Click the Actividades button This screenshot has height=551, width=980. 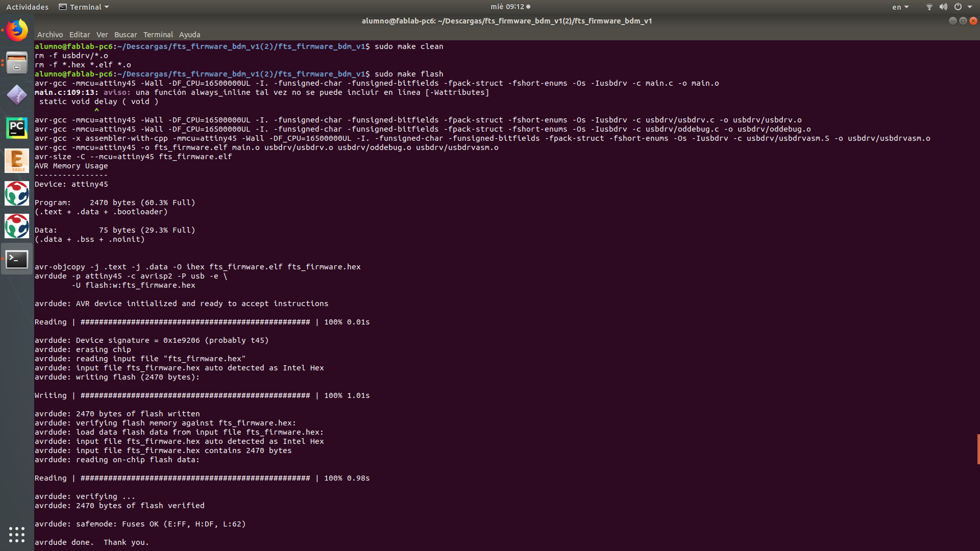click(27, 7)
